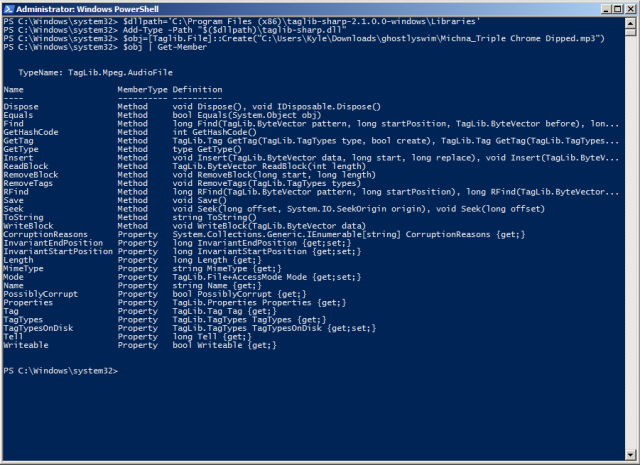Click the last PS C:\Windows\system32> prompt
The width and height of the screenshot is (640, 465).
point(60,371)
